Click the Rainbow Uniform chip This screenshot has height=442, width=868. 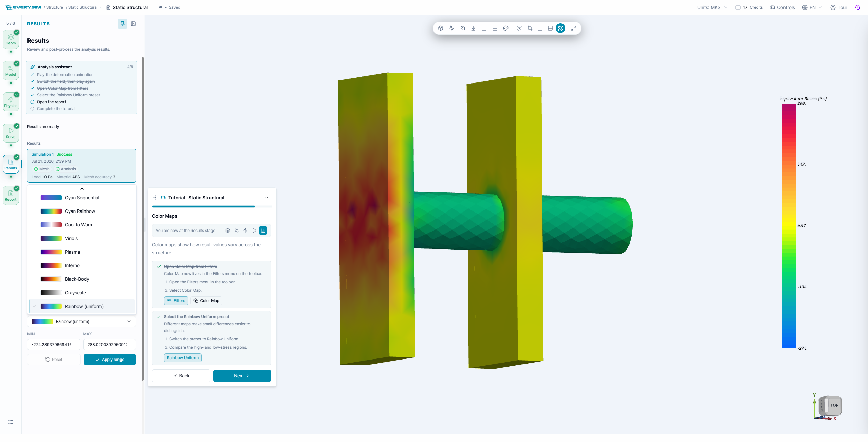click(183, 358)
